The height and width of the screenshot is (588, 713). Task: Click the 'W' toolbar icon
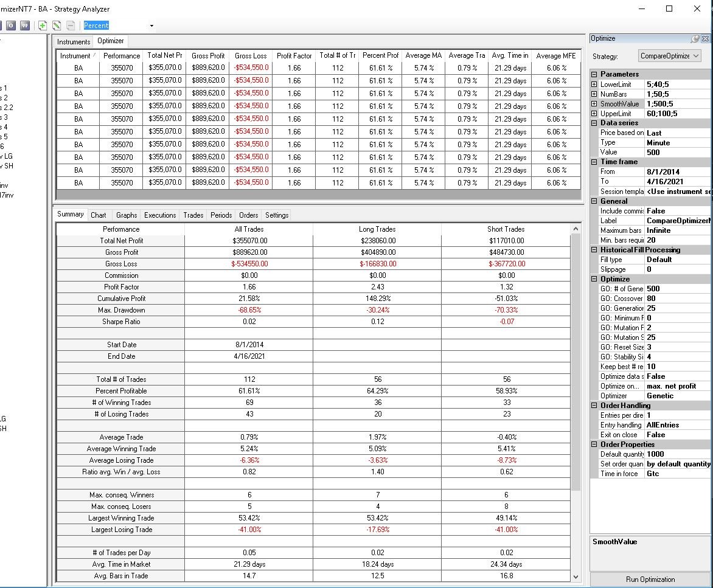coord(25,26)
